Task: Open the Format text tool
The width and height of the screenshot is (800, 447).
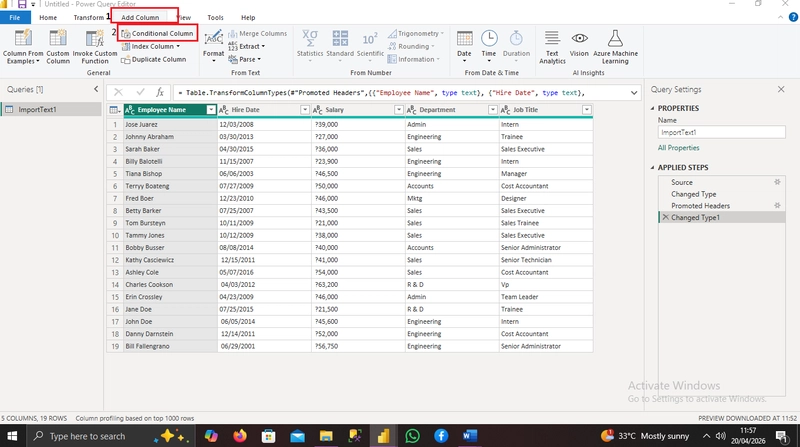Action: pyautogui.click(x=213, y=46)
